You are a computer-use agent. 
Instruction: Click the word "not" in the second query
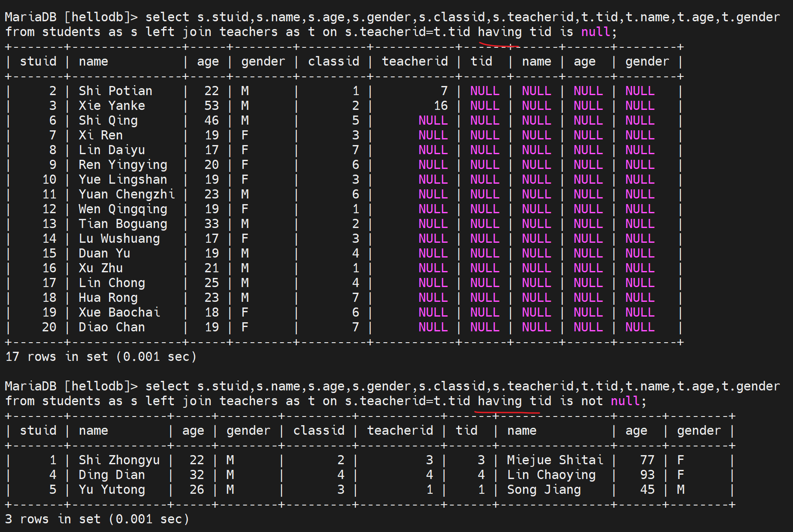pyautogui.click(x=592, y=401)
